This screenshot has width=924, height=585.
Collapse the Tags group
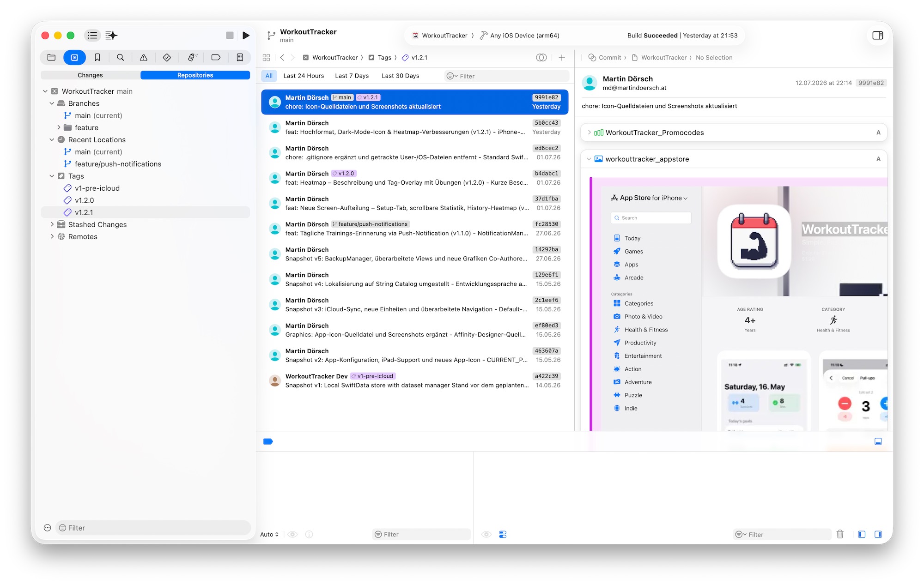tap(52, 176)
